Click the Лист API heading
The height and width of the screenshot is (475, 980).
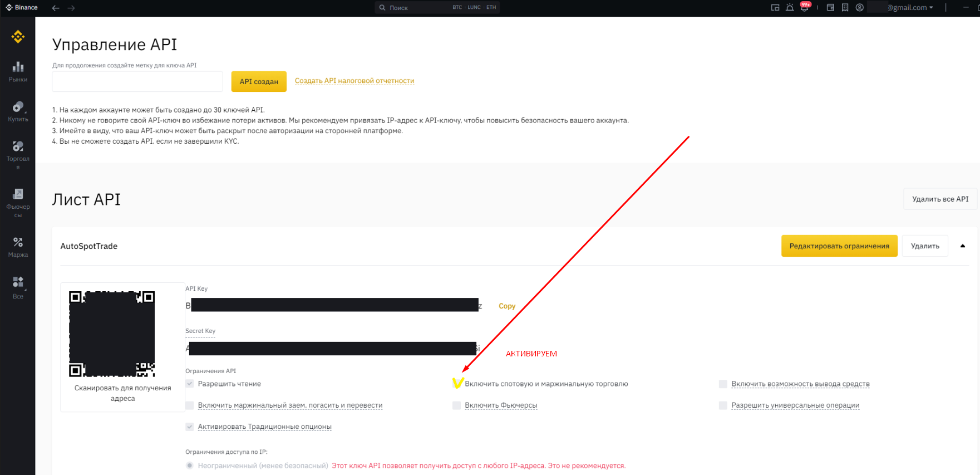point(86,199)
